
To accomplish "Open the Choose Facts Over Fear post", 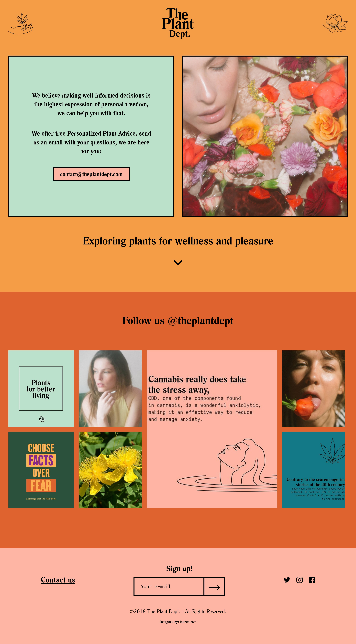I will 41,470.
